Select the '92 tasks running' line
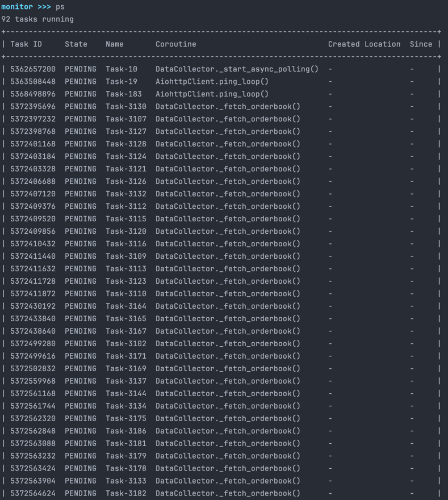The height and width of the screenshot is (500, 448). click(x=37, y=19)
